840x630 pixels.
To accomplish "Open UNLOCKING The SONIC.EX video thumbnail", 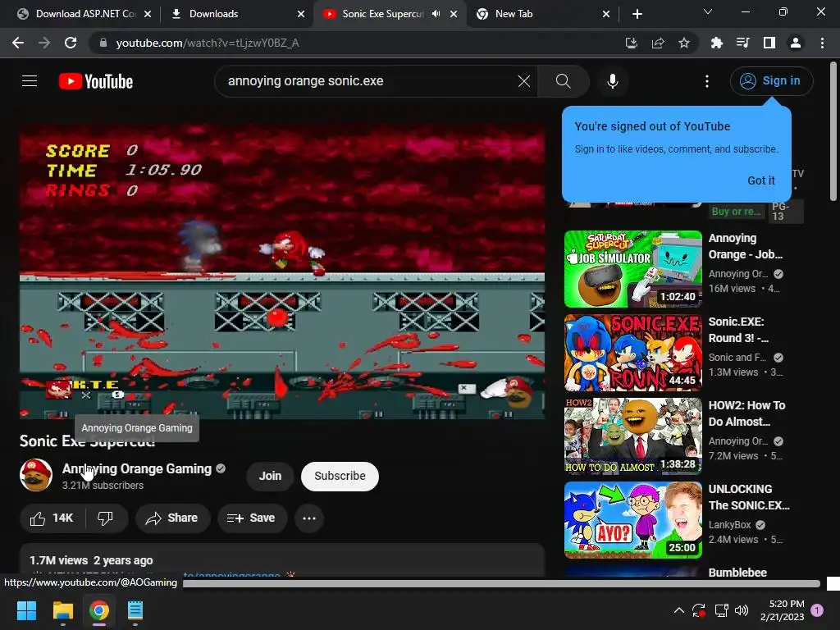I will point(632,519).
